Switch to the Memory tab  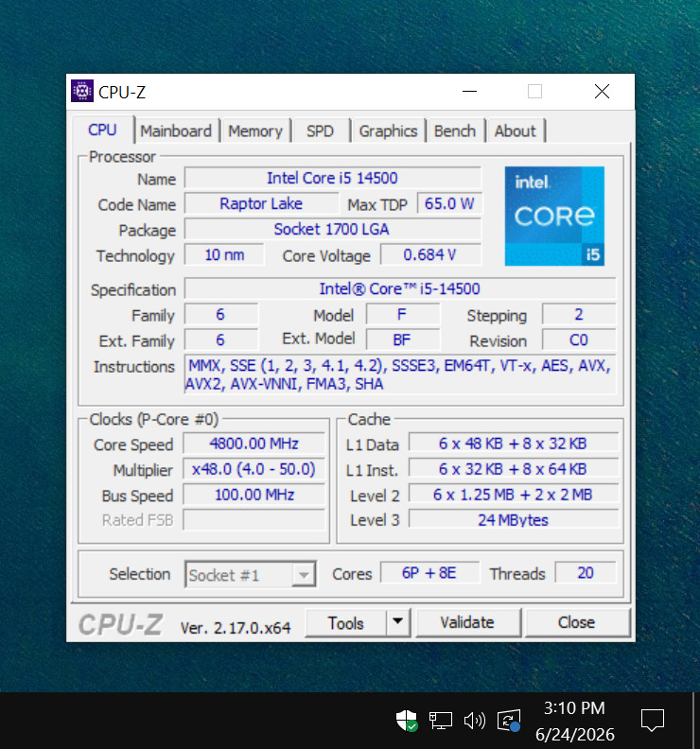(255, 131)
